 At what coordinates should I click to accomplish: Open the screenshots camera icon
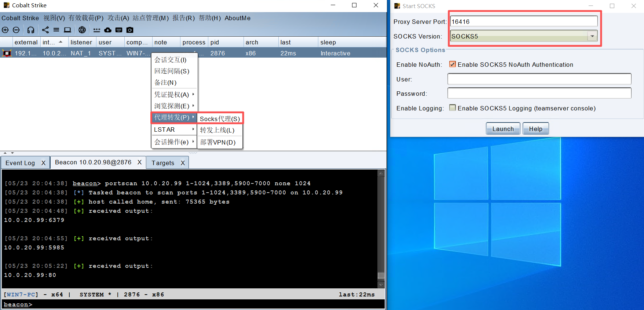pos(130,30)
